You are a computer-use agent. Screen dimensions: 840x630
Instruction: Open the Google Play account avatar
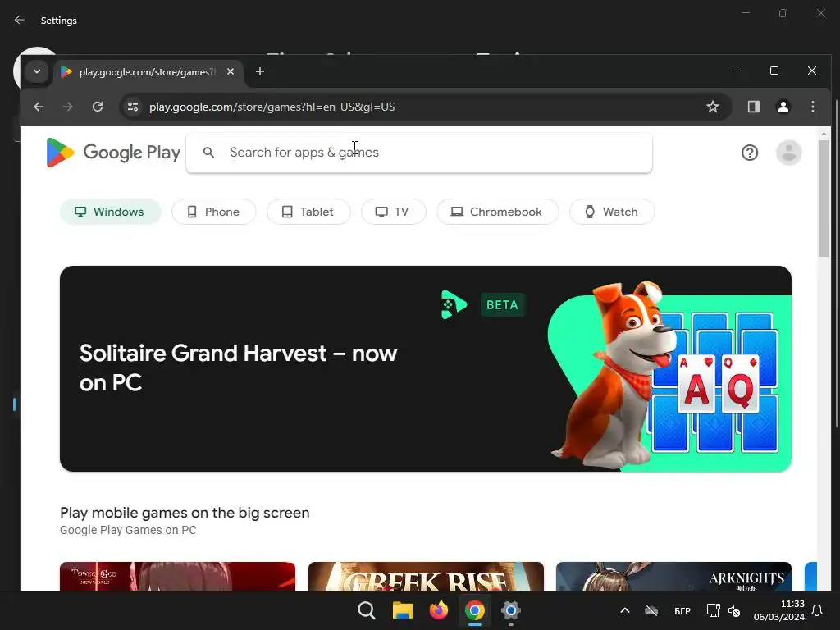[788, 153]
